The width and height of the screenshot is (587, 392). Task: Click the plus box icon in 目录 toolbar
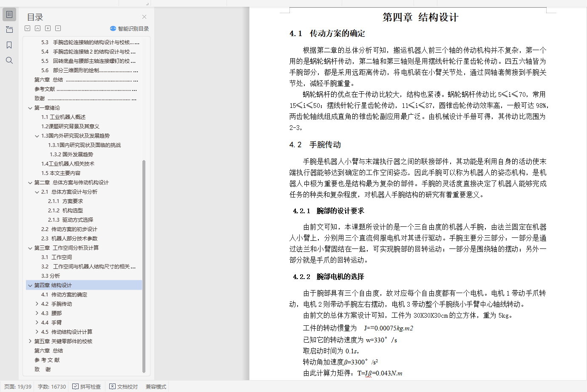coord(48,28)
